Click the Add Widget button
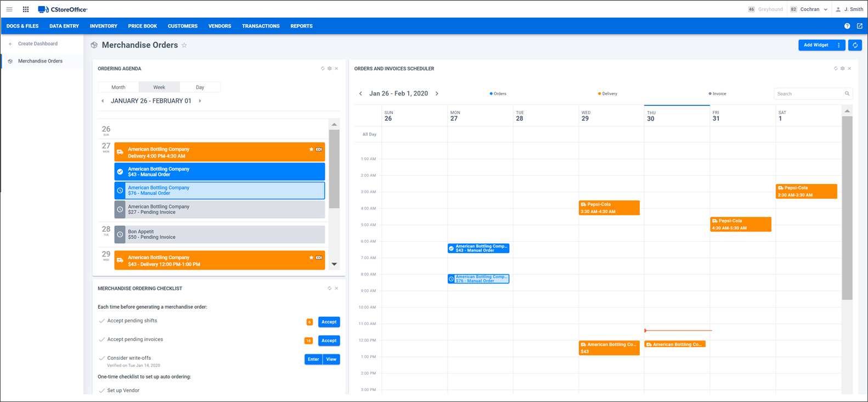Viewport: 868px width, 402px height. pos(816,45)
